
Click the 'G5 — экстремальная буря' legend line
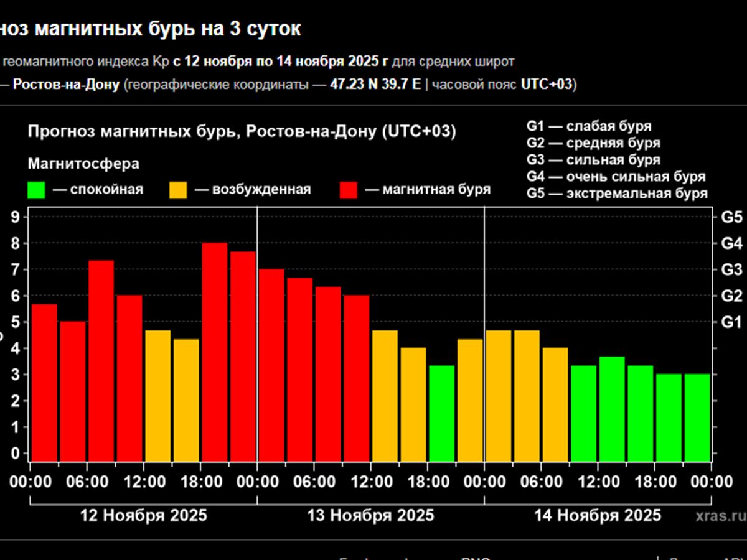click(616, 193)
